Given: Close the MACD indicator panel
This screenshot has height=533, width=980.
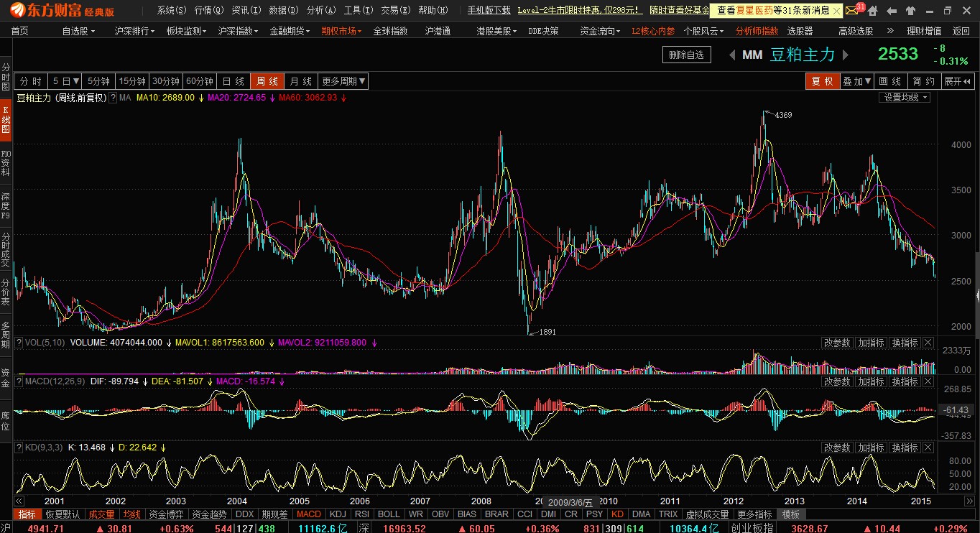Looking at the screenshot, I should tap(928, 381).
